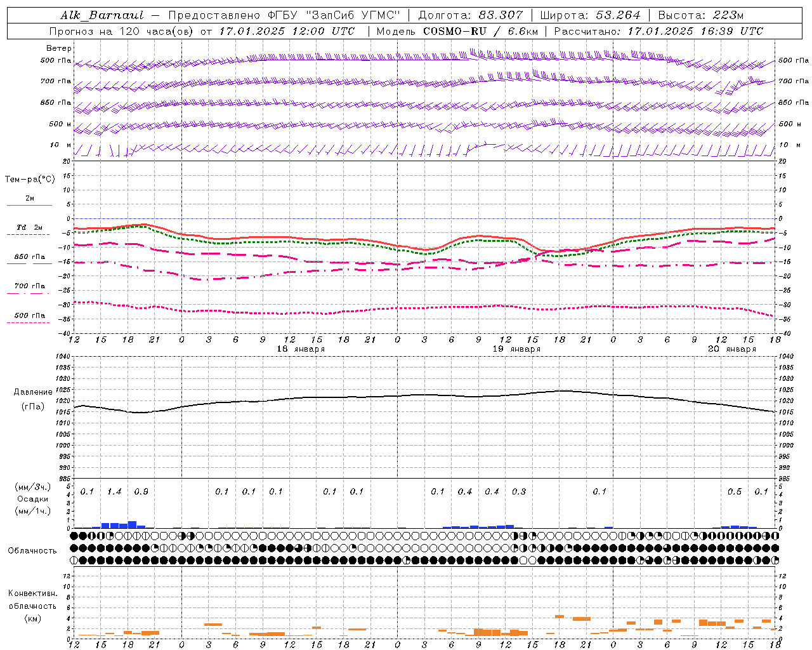This screenshot has width=812, height=650.
Task: Click the 'Прогноз на 120 часа(ов)' text
Action: (122, 31)
